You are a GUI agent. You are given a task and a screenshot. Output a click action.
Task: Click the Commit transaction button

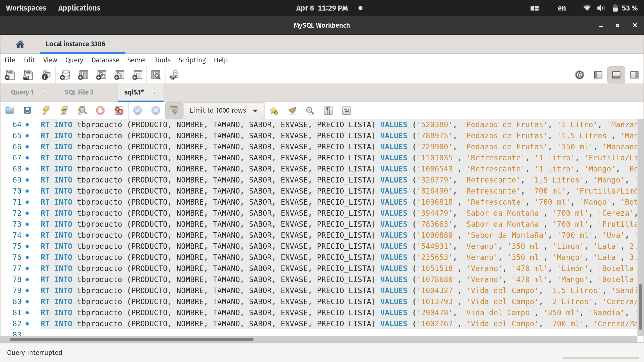(138, 110)
